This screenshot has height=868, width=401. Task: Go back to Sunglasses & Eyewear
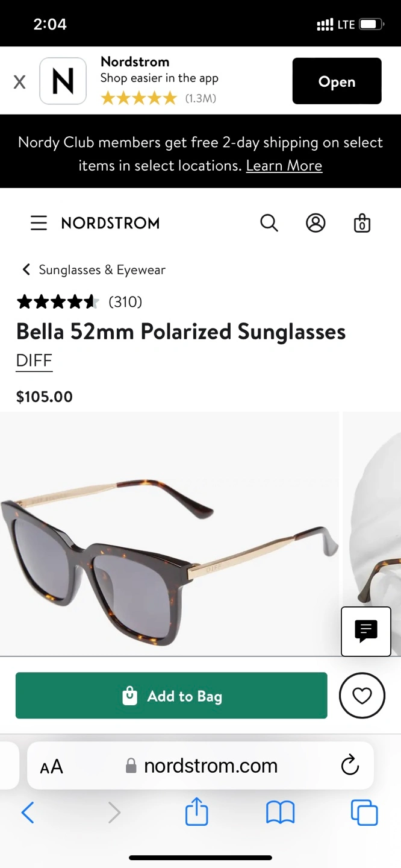coord(93,269)
